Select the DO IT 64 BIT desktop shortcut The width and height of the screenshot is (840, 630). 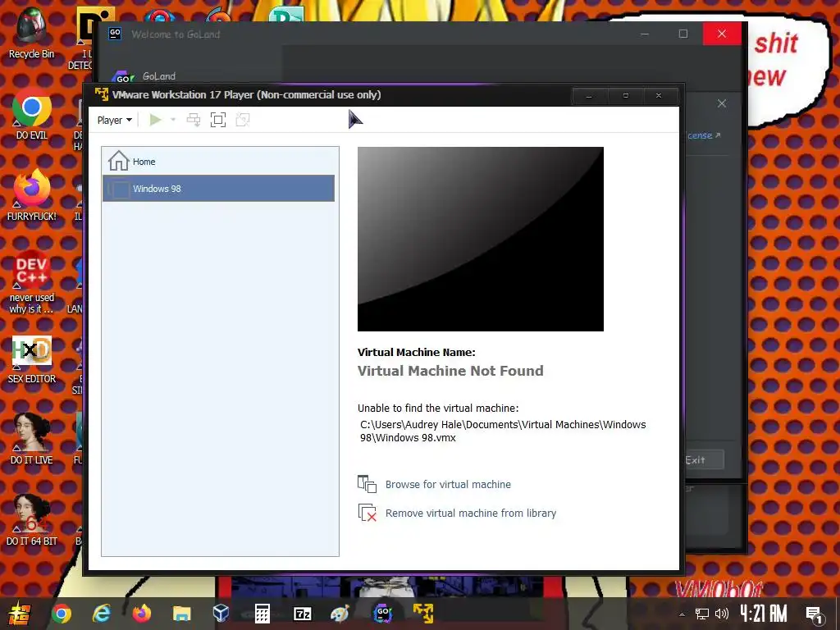pos(32,520)
